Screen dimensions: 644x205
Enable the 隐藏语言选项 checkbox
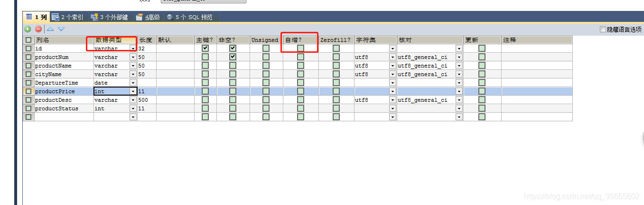coord(603,29)
